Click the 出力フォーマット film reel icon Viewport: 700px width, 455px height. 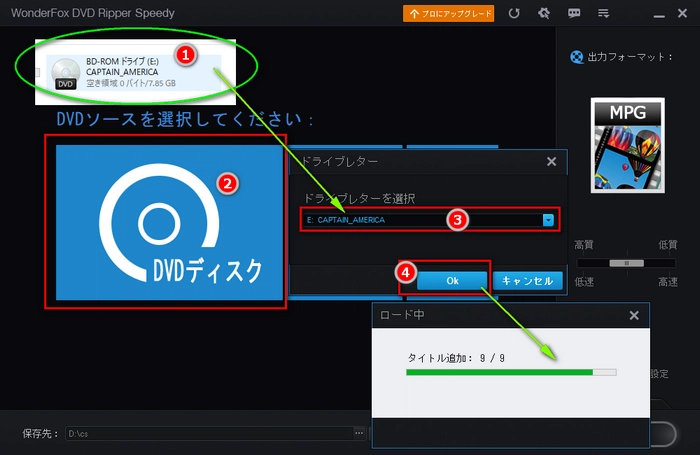(x=575, y=57)
